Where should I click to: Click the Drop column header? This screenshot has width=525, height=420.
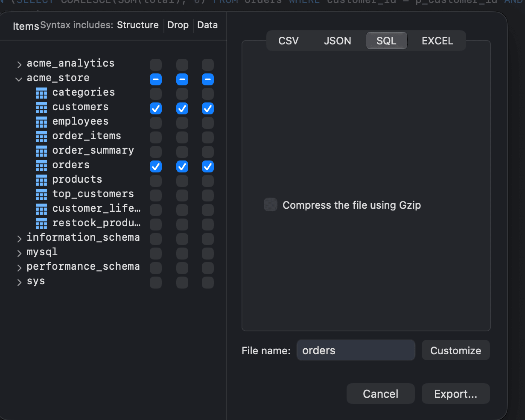click(178, 25)
